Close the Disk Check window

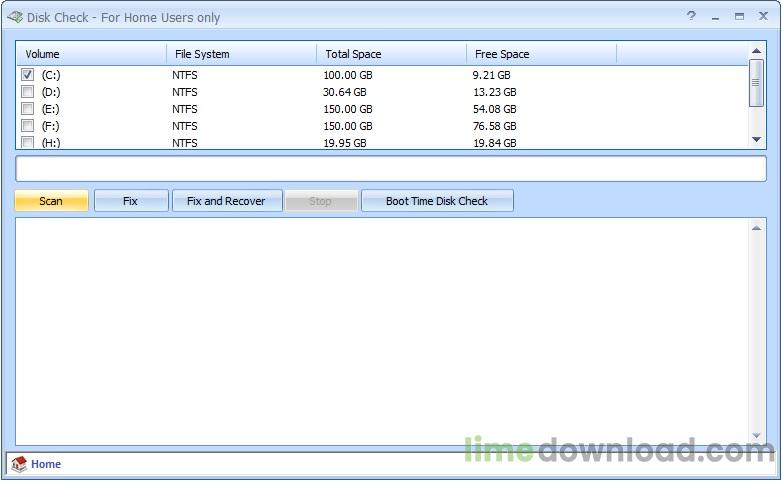point(764,17)
